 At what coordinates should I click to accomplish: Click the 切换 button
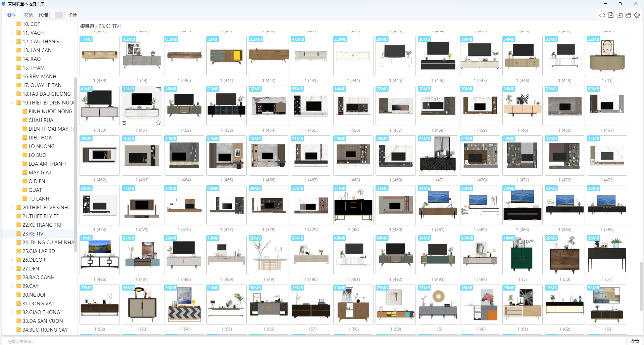[72, 15]
